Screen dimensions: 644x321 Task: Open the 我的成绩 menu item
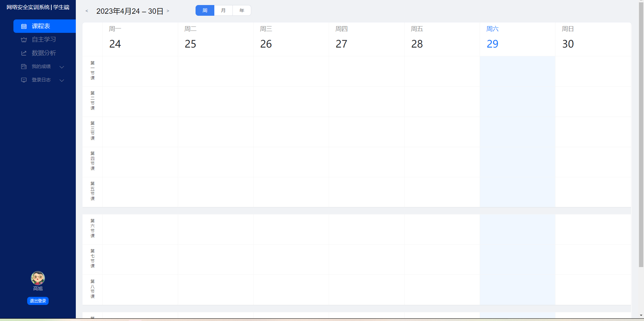tap(45, 67)
